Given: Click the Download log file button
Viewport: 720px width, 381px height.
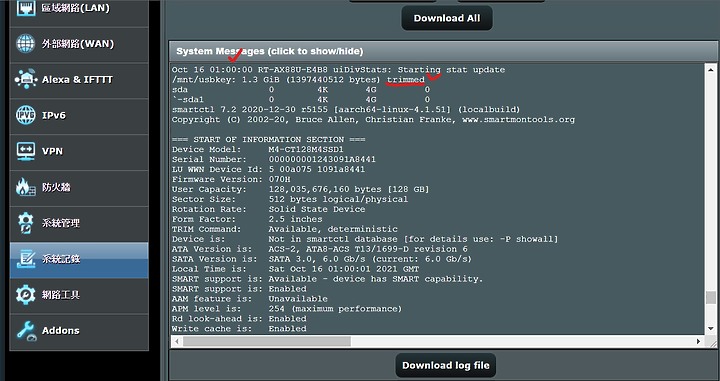Looking at the screenshot, I should click(445, 365).
